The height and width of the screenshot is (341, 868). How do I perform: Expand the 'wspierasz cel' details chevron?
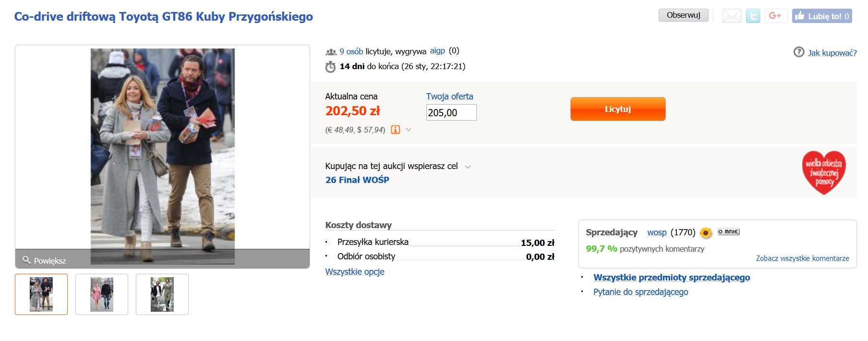(x=468, y=167)
